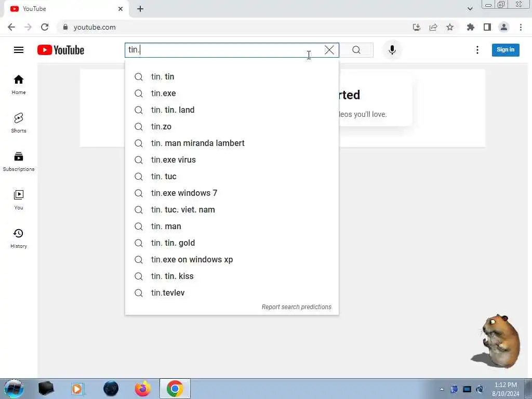Open a new tab with plus button
Viewport: 532px width, 399px height.
pyautogui.click(x=140, y=9)
